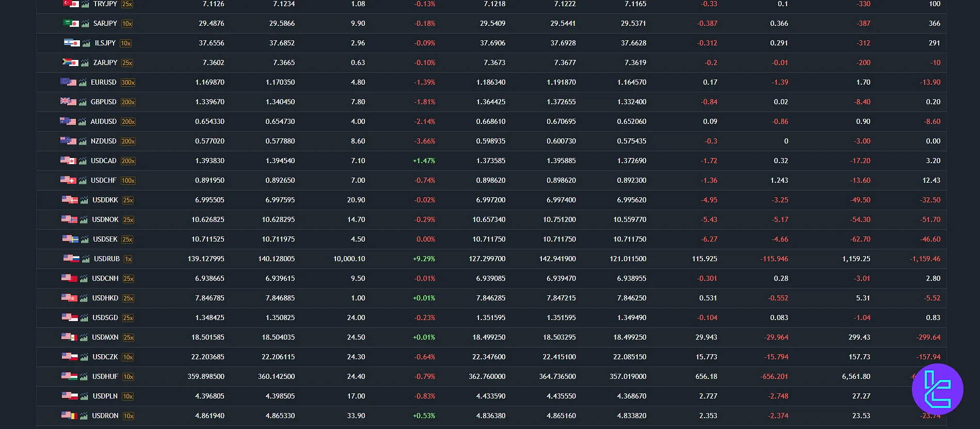Click the chart icon beside USDRUB
The width and height of the screenshot is (980, 429).
(x=86, y=259)
